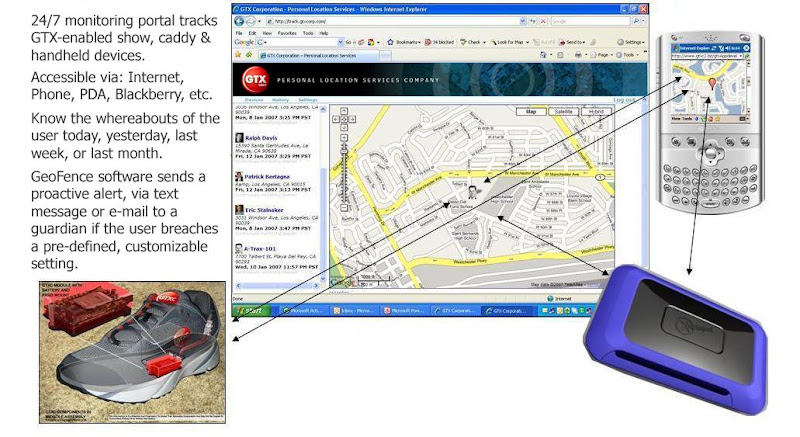Click the device list vertical scrollbar
The width and height of the screenshot is (800, 437).
(x=322, y=194)
